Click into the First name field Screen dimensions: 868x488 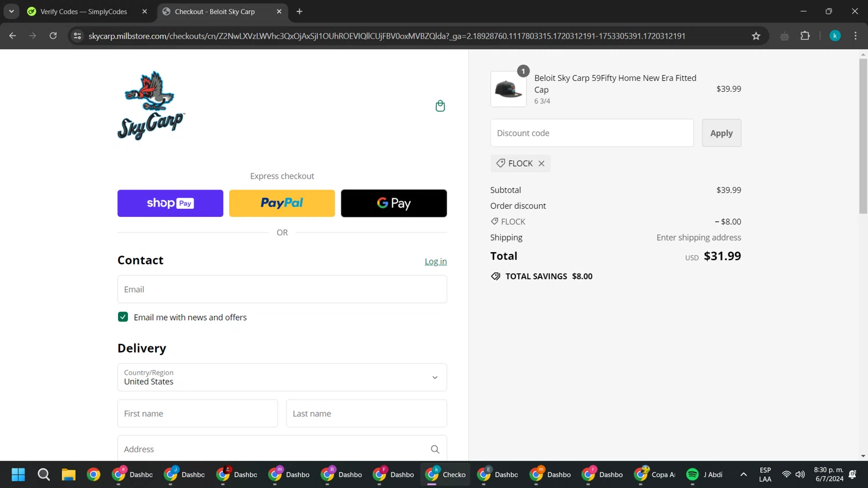click(x=198, y=414)
